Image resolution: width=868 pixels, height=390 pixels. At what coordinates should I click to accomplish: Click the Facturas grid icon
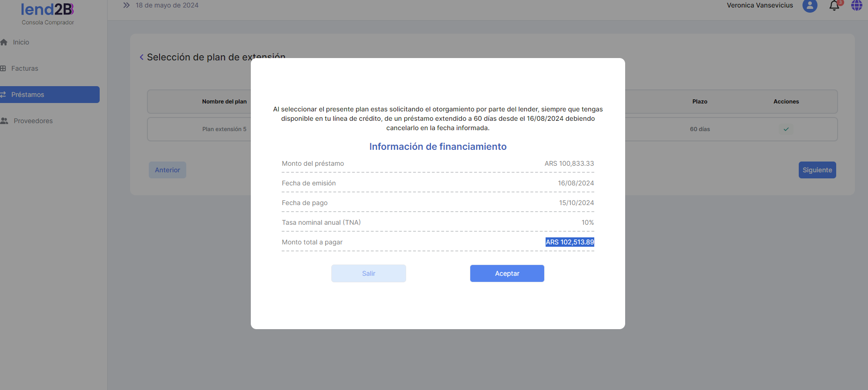pos(3,68)
